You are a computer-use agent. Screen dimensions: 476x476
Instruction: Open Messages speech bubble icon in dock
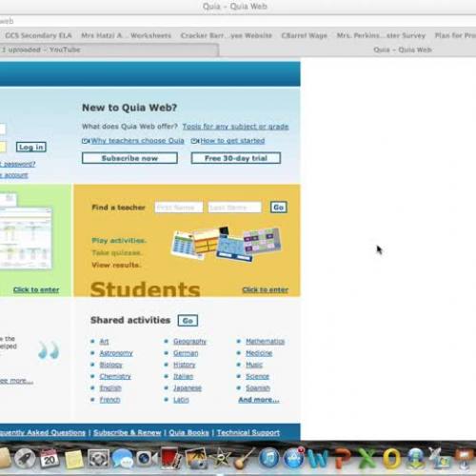[x=123, y=459]
